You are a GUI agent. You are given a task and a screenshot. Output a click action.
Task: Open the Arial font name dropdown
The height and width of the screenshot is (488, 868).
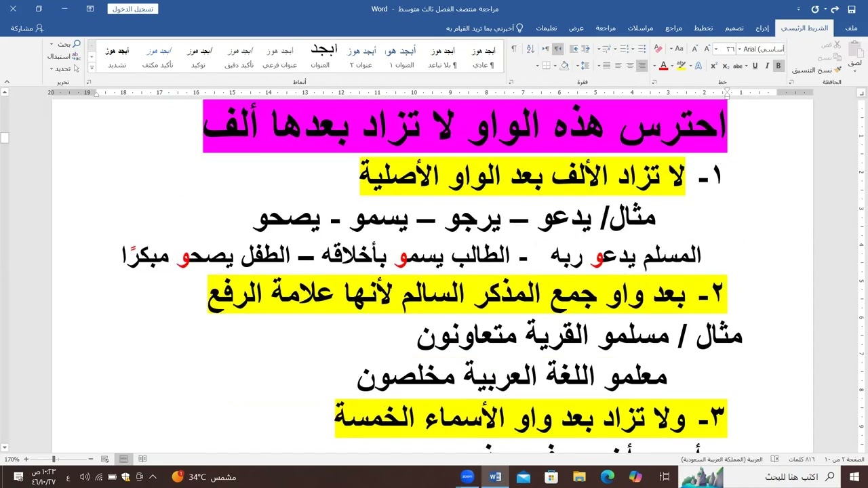coord(739,49)
